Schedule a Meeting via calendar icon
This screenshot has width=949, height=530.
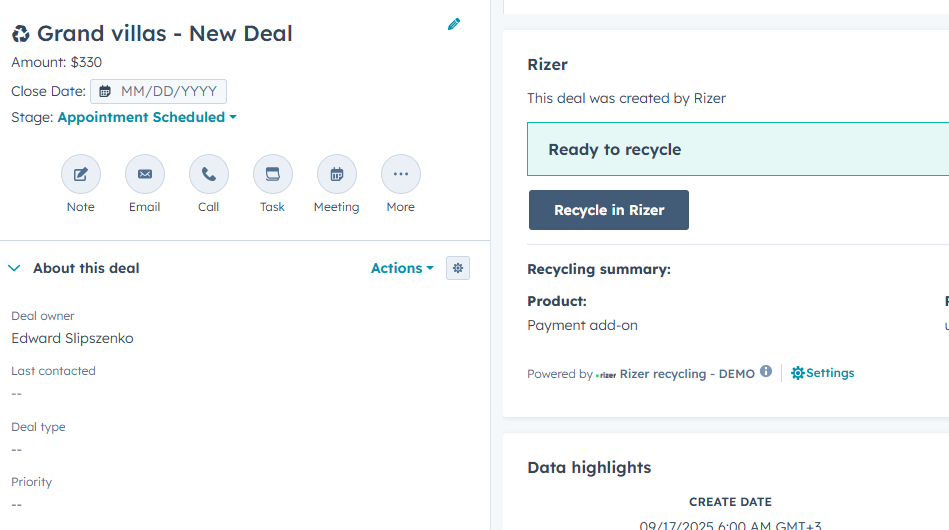pos(337,174)
